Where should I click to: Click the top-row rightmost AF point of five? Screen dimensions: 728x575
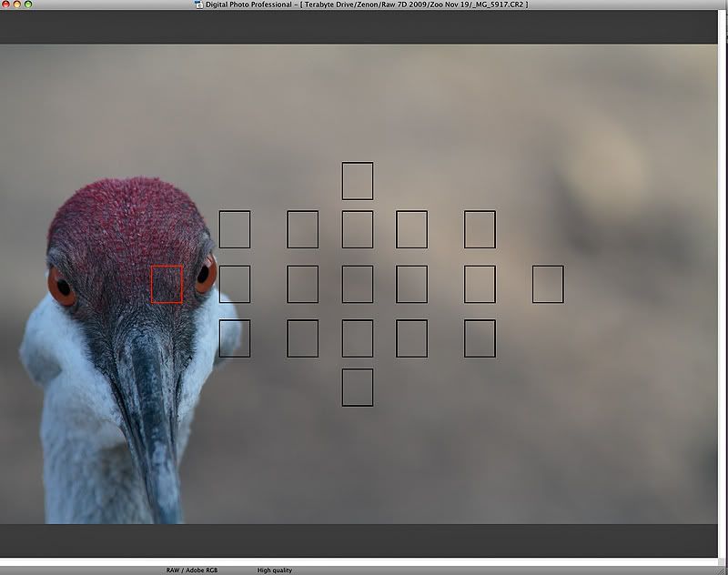tap(480, 229)
